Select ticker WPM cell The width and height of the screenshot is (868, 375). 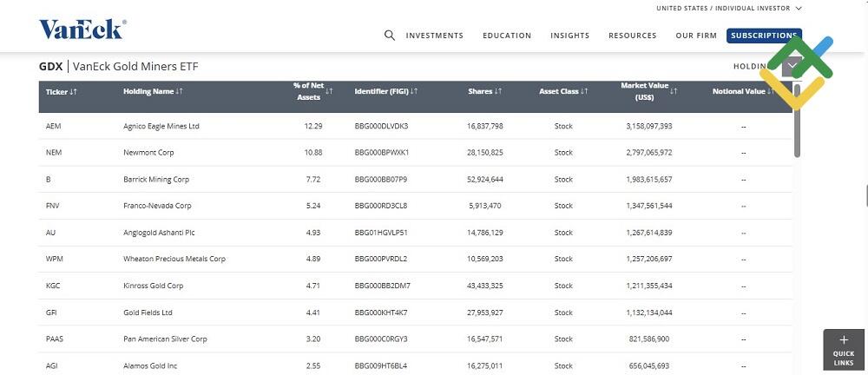coord(54,259)
